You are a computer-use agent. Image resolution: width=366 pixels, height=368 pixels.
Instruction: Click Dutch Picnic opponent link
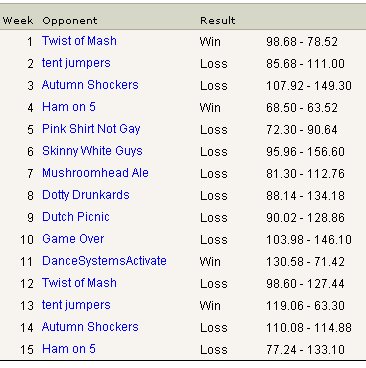[76, 217]
